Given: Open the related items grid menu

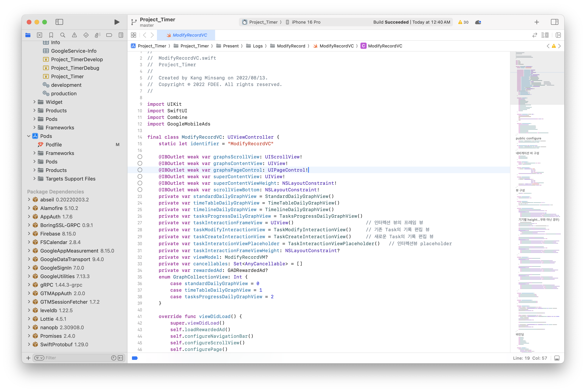Looking at the screenshot, I should click(134, 35).
